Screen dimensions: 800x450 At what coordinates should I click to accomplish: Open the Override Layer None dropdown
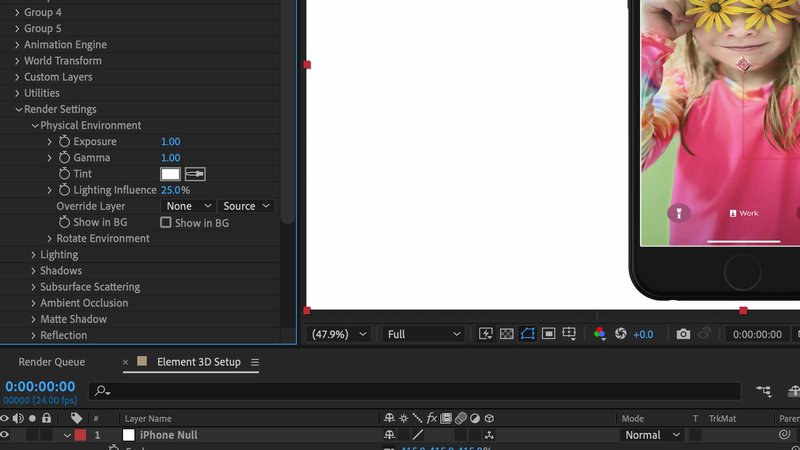pyautogui.click(x=189, y=206)
